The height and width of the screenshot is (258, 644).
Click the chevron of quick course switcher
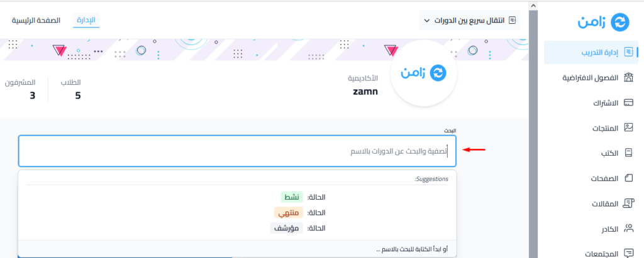point(426,20)
